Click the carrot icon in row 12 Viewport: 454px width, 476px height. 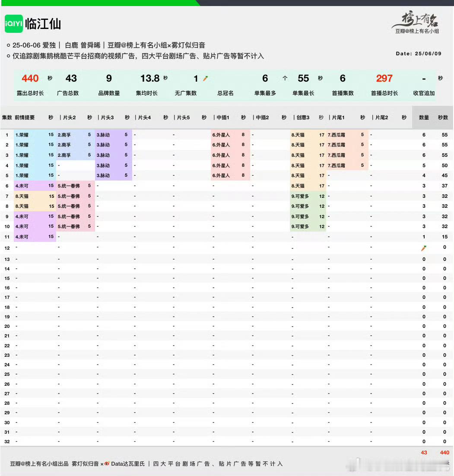pyautogui.click(x=424, y=248)
